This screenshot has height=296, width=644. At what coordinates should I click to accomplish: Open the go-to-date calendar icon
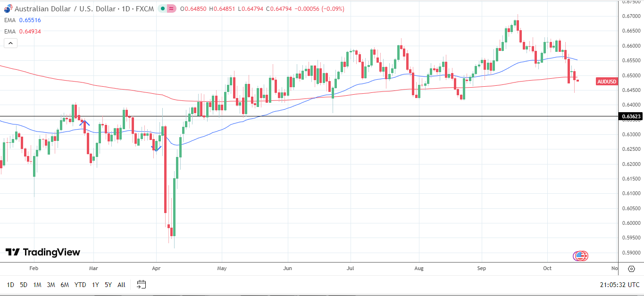pos(141,284)
